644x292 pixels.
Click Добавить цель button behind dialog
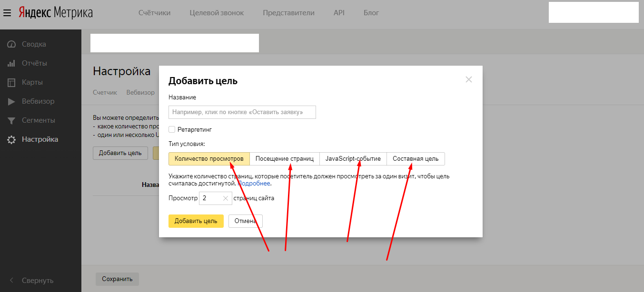tap(120, 153)
